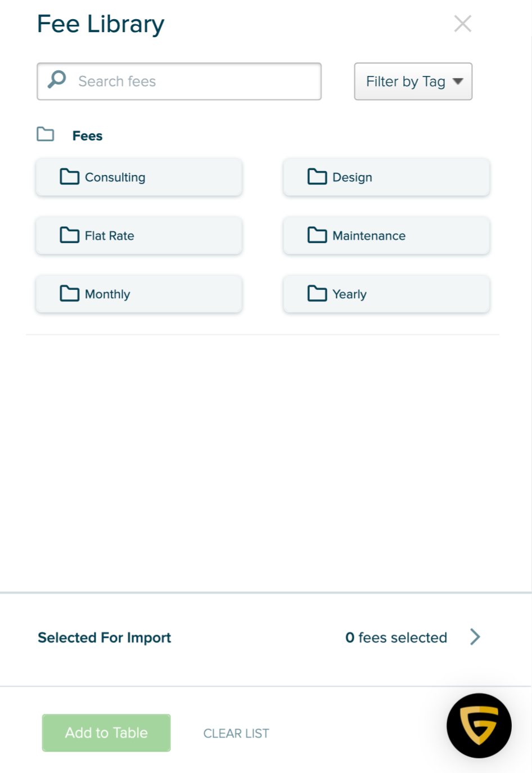Click the Add to Table button

(x=106, y=732)
